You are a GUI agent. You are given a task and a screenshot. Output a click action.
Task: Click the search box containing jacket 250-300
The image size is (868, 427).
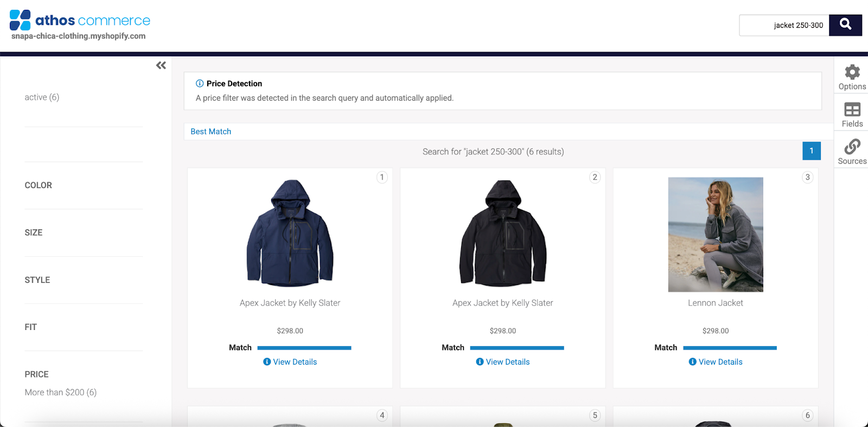point(784,25)
